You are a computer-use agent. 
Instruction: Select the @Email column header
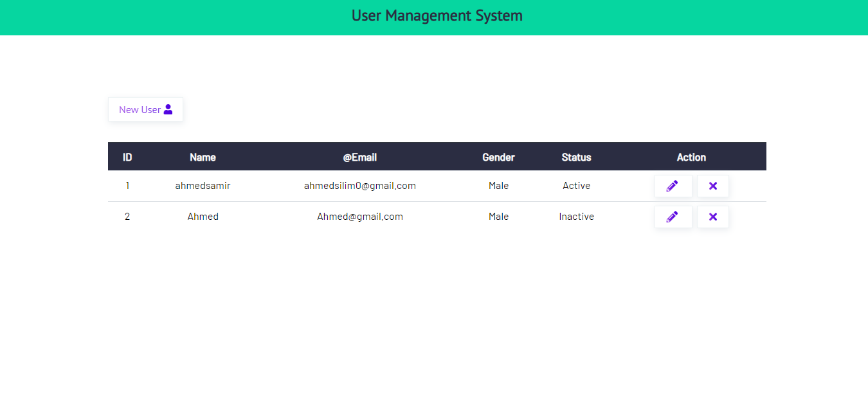point(360,157)
